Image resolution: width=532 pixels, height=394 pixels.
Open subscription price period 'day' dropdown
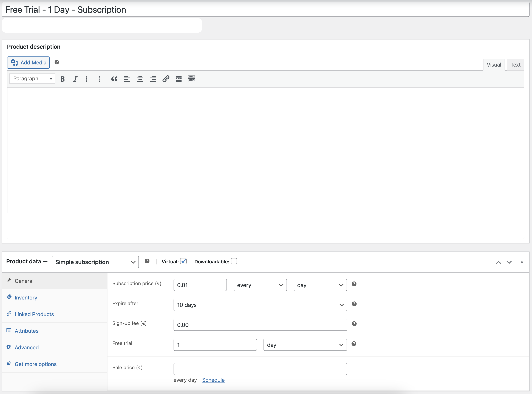tap(320, 285)
